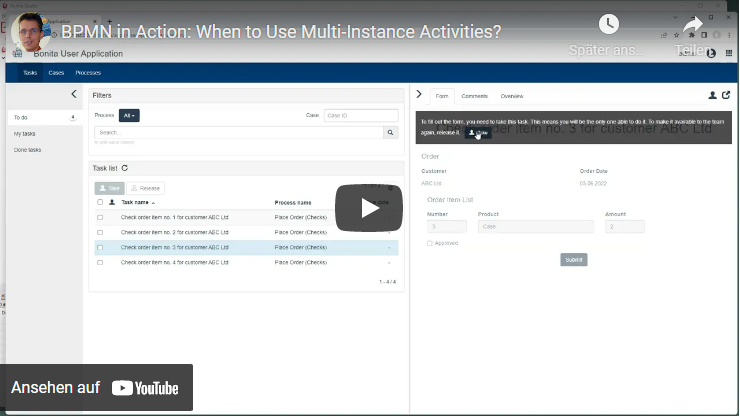Expand the form panel using right chevron
Viewport: 740px width, 416px height.
(419, 94)
